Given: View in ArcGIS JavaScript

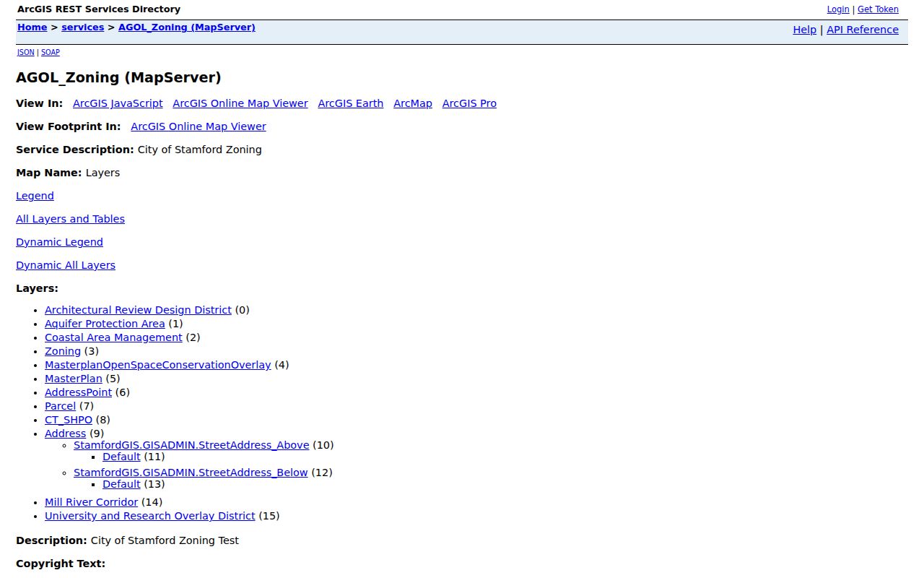Looking at the screenshot, I should coord(118,103).
